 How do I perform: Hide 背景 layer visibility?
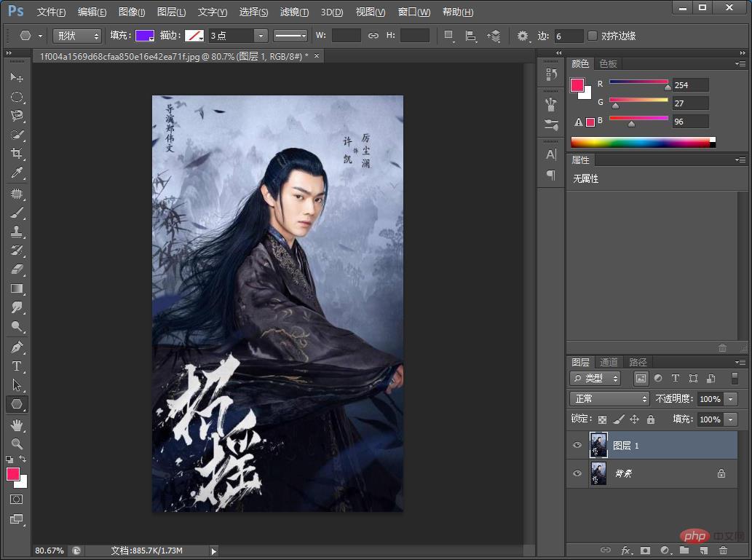coord(577,473)
